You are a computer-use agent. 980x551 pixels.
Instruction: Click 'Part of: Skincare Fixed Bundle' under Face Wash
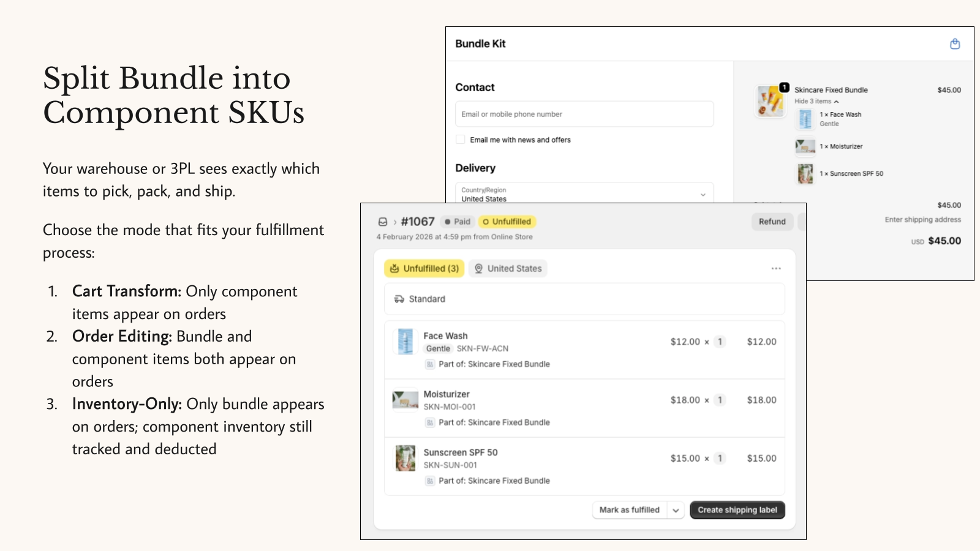pos(494,364)
